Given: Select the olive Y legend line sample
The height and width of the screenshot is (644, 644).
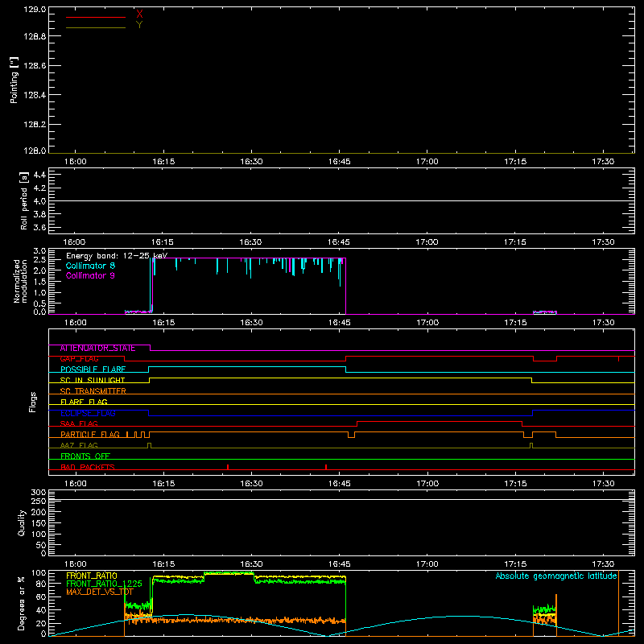Looking at the screenshot, I should coord(96,28).
